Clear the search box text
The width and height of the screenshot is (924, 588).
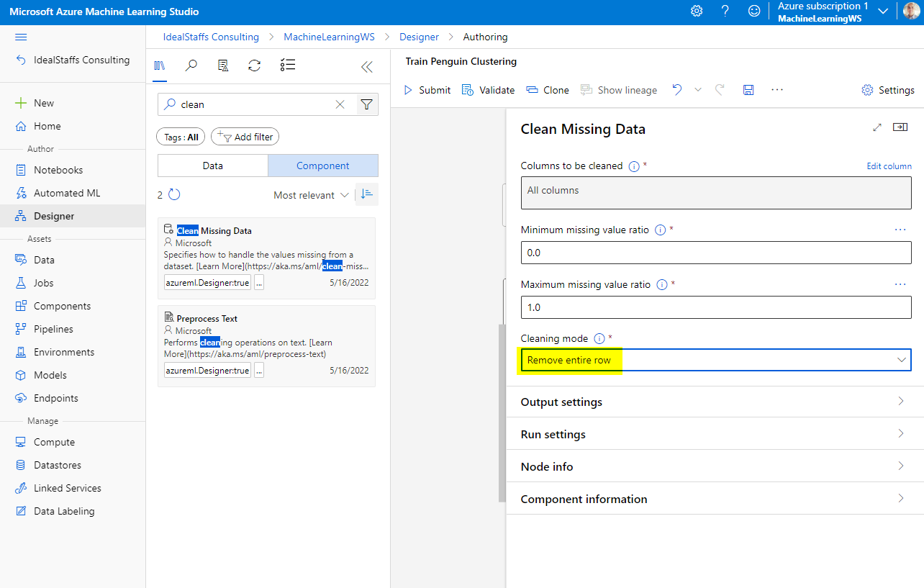click(x=340, y=104)
